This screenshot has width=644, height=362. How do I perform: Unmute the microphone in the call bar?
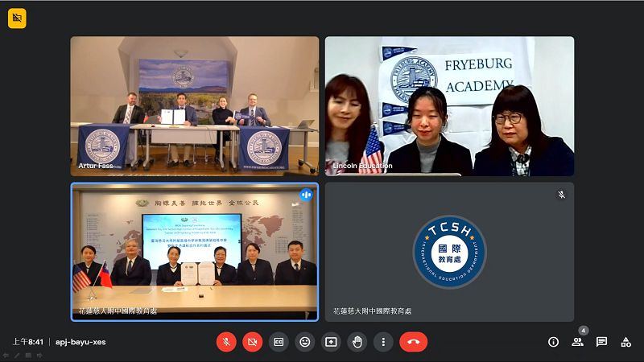pos(226,342)
